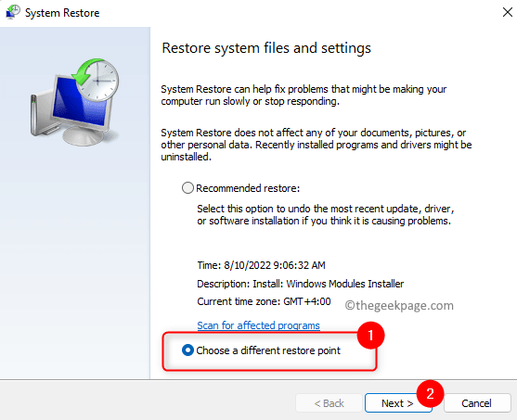The height and width of the screenshot is (420, 517).
Task: Open Scan for affected programs link
Action: pos(258,325)
